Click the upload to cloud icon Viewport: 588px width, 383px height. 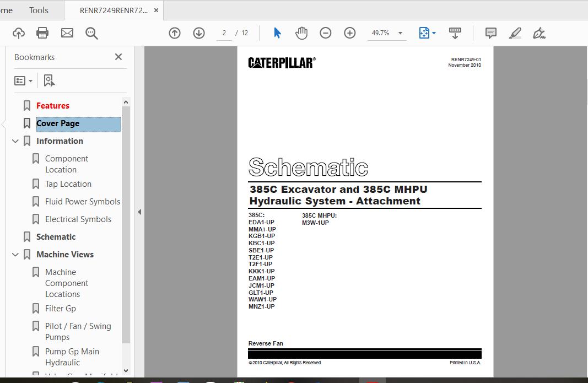[19, 34]
